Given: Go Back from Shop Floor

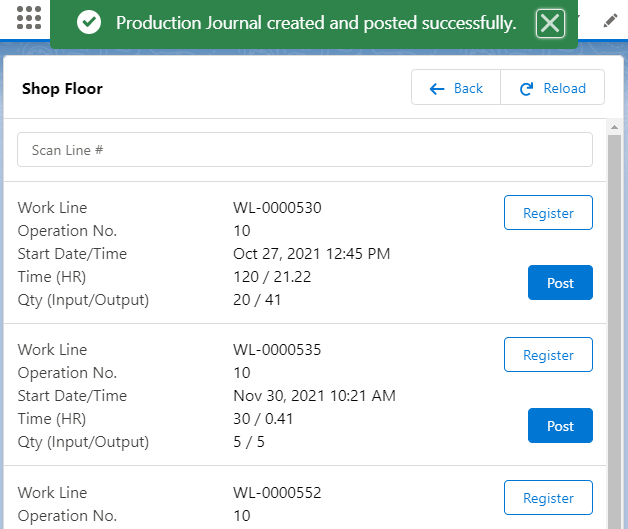Looking at the screenshot, I should tap(456, 88).
